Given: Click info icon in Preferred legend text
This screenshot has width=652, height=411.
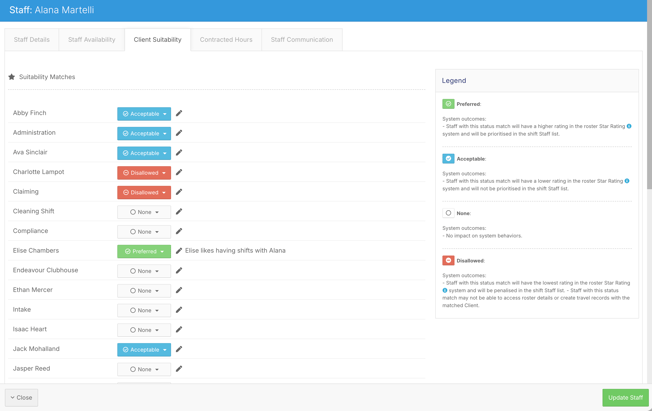Looking at the screenshot, I should click(629, 126).
